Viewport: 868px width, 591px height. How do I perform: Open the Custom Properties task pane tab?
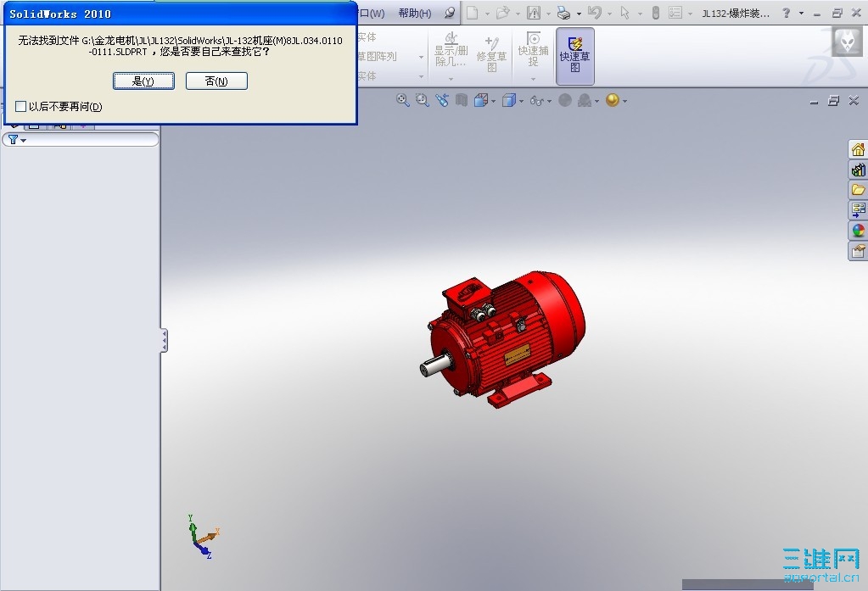coord(858,251)
